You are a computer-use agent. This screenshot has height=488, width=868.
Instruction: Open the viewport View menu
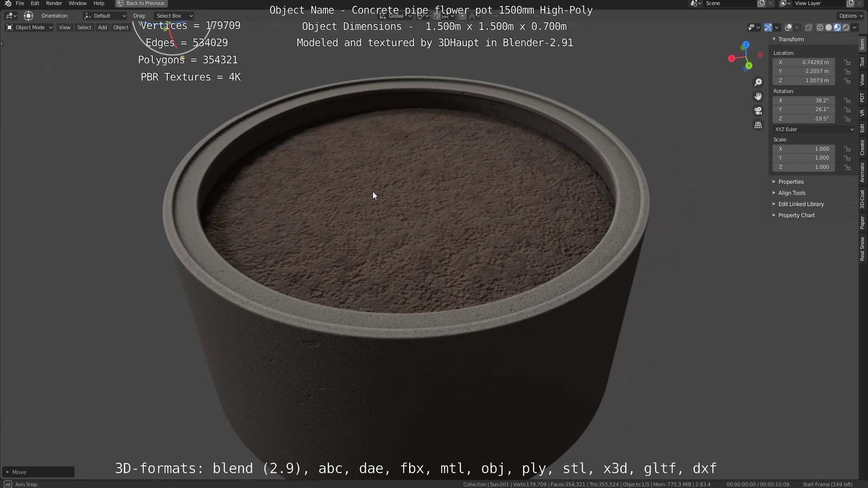(65, 28)
